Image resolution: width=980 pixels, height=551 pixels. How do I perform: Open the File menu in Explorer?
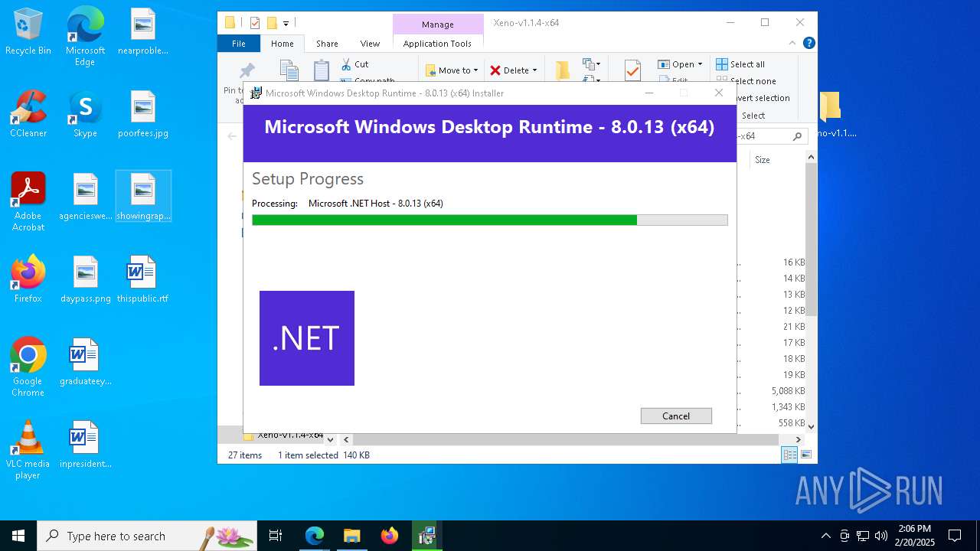tap(239, 44)
